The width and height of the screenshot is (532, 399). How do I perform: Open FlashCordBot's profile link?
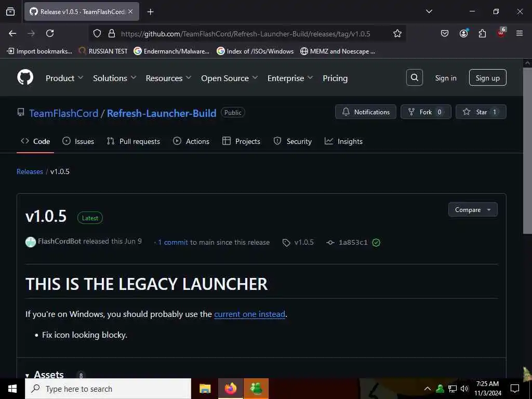click(x=59, y=241)
